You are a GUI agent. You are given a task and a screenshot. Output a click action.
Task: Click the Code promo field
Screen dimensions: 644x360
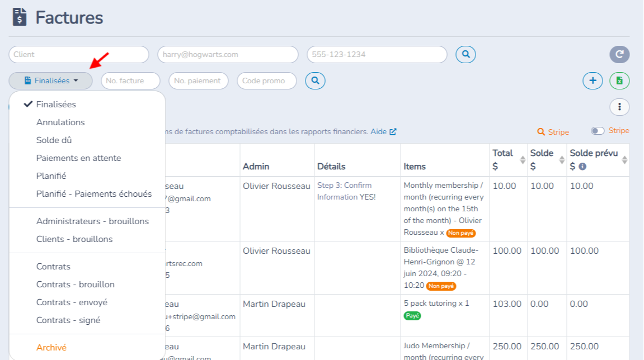tap(266, 81)
